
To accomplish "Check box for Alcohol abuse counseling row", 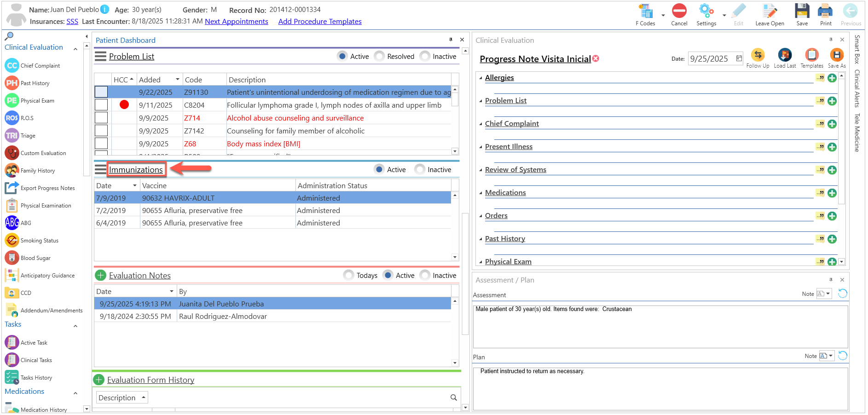I will pyautogui.click(x=101, y=118).
